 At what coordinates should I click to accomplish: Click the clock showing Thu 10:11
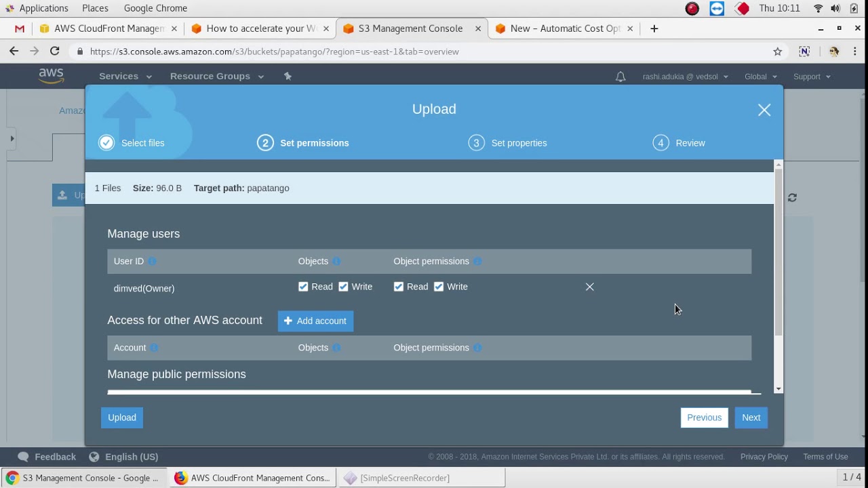(x=779, y=8)
